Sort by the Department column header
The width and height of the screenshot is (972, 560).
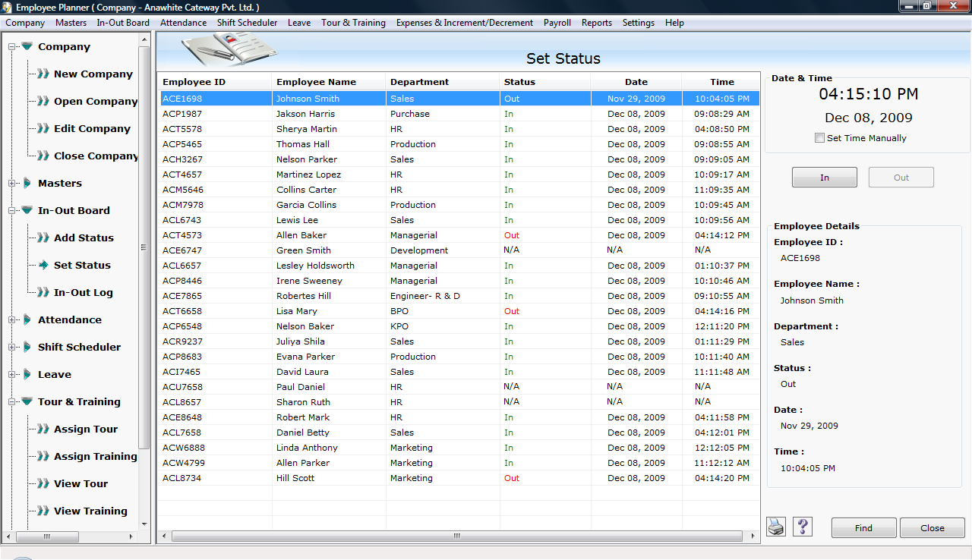[419, 82]
